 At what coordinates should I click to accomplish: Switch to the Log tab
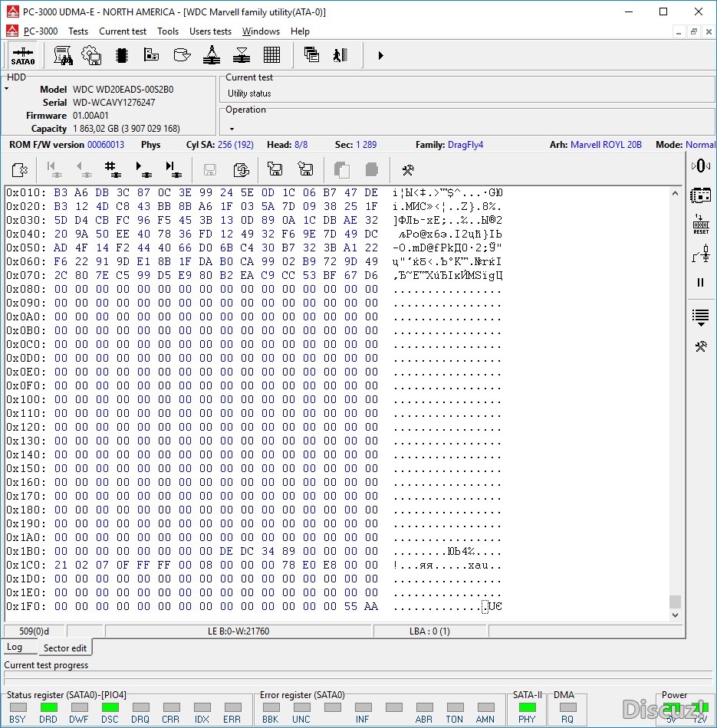click(15, 648)
